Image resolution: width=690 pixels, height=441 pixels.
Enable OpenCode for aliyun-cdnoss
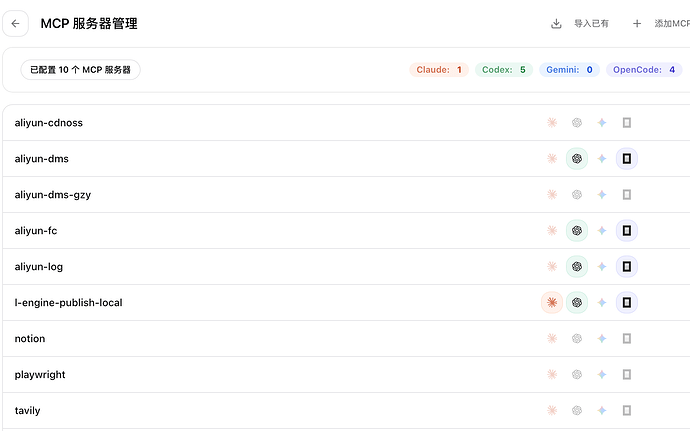point(627,123)
